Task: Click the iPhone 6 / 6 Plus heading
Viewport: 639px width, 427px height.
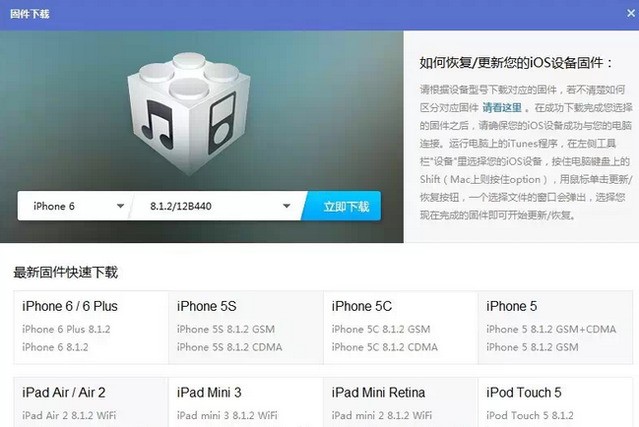Action: click(70, 306)
